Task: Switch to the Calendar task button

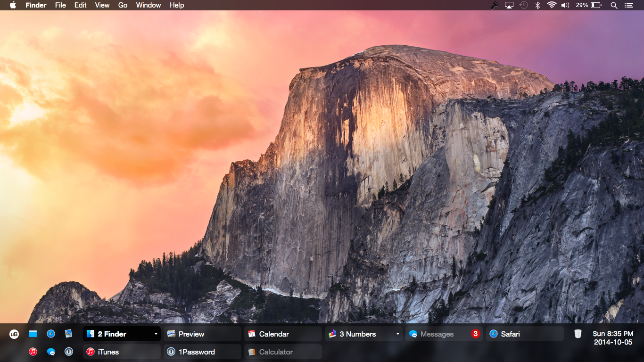Action: (283, 334)
